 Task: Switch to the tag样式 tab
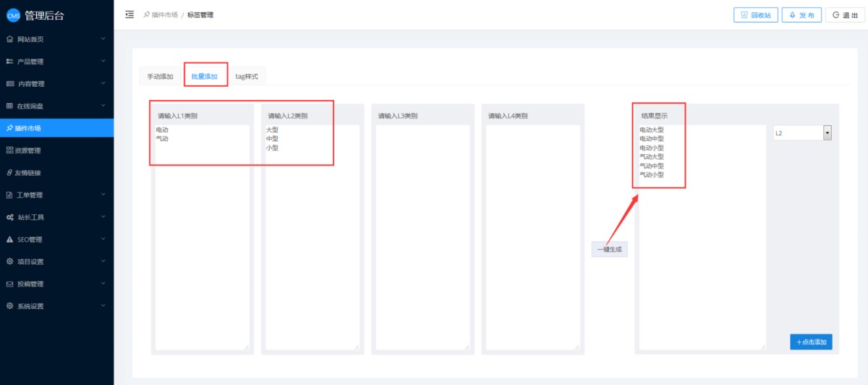coord(247,76)
